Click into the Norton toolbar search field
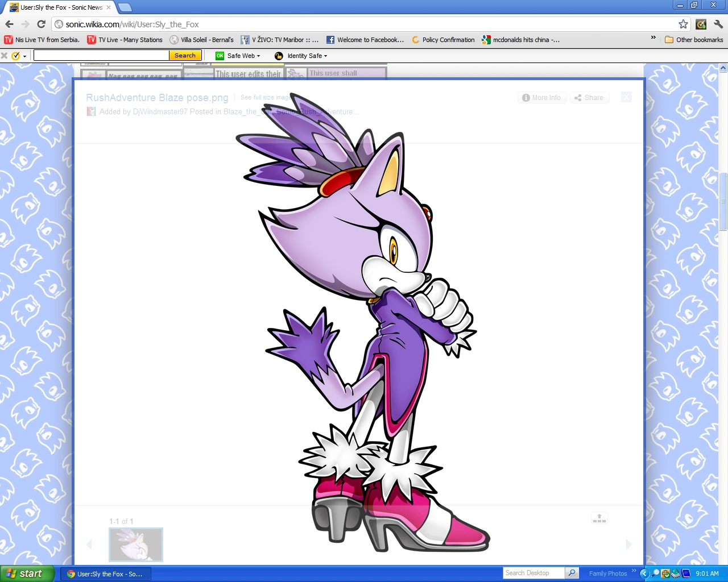 101,56
